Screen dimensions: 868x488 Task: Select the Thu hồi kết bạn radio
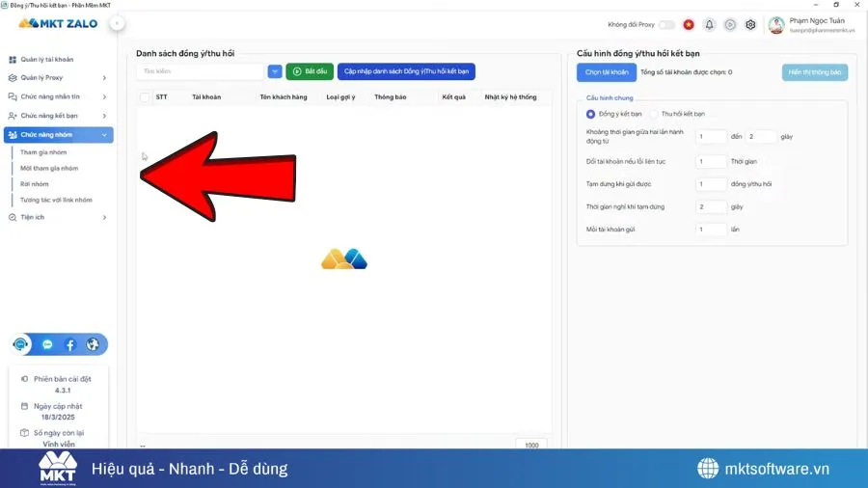(654, 114)
